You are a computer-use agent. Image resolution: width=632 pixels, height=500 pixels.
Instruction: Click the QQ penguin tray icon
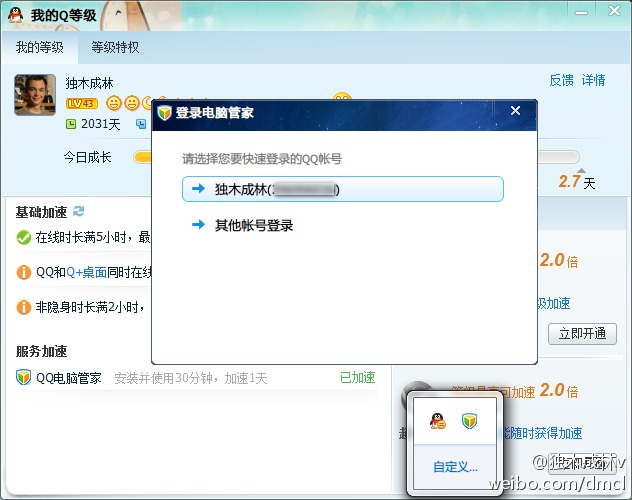pos(438,421)
